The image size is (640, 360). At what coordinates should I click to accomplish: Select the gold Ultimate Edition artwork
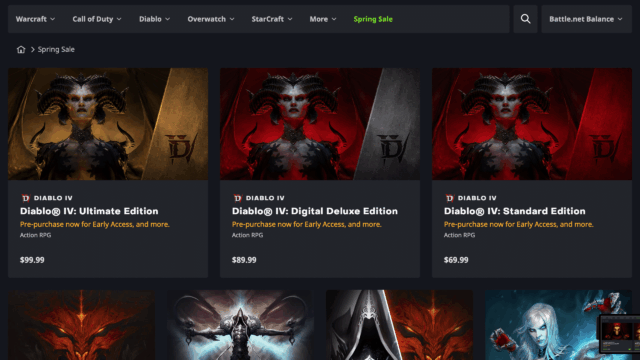pos(108,124)
